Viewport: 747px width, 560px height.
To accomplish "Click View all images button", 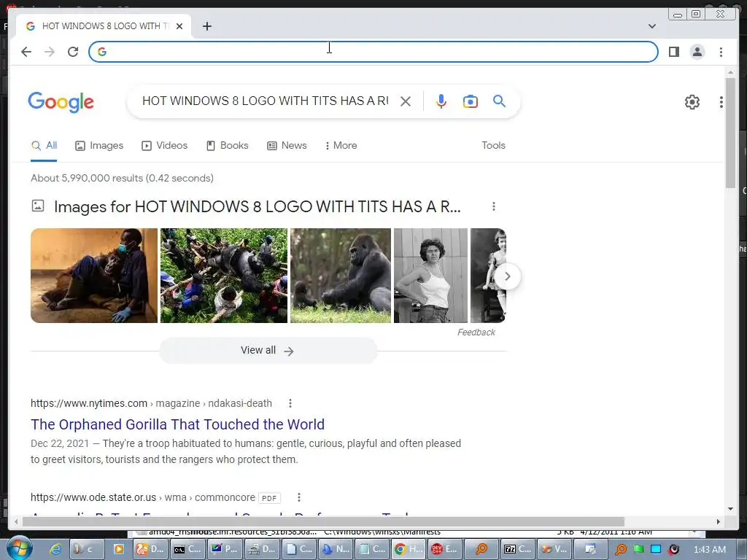I will click(x=268, y=351).
